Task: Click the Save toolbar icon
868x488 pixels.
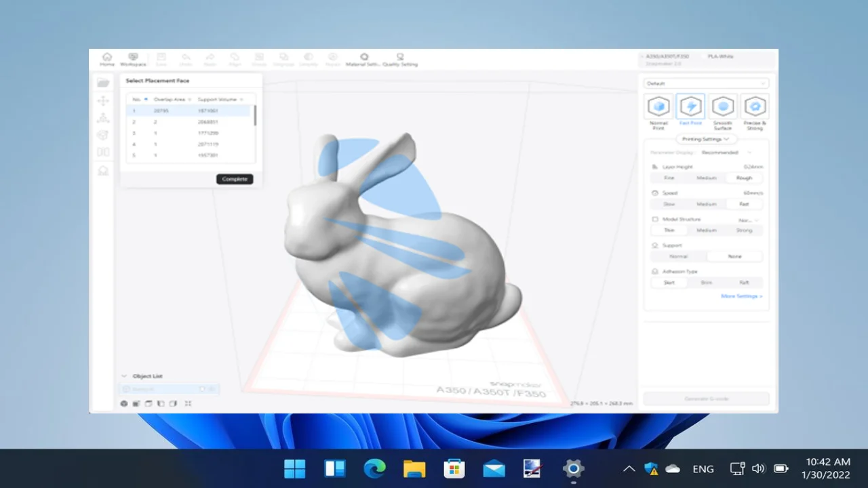Action: tap(161, 60)
